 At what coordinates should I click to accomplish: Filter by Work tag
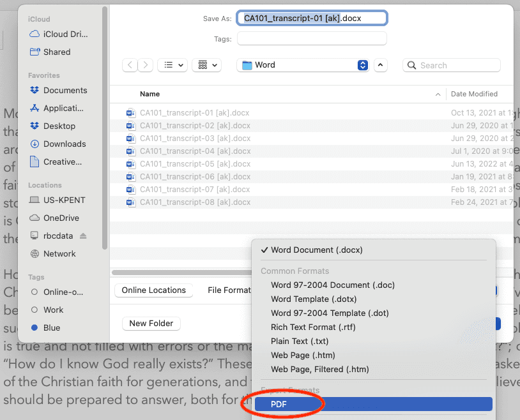pos(47,310)
